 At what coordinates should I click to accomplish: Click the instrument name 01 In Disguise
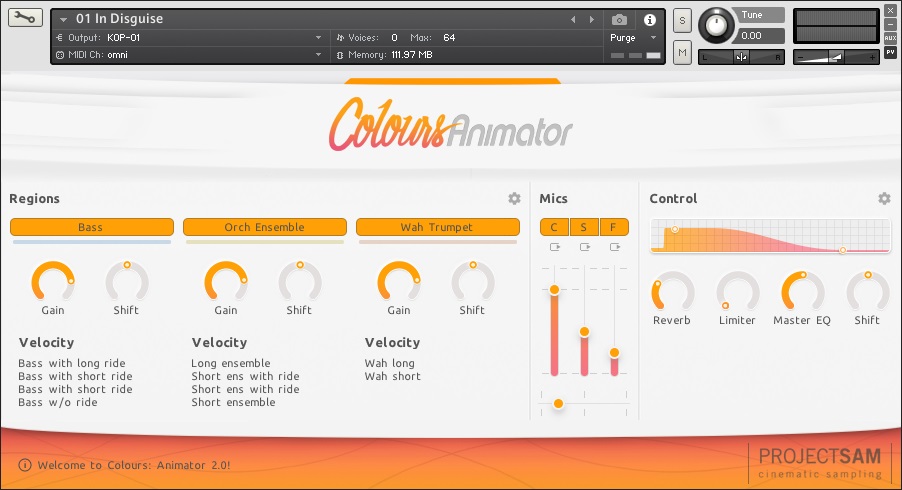coord(119,19)
